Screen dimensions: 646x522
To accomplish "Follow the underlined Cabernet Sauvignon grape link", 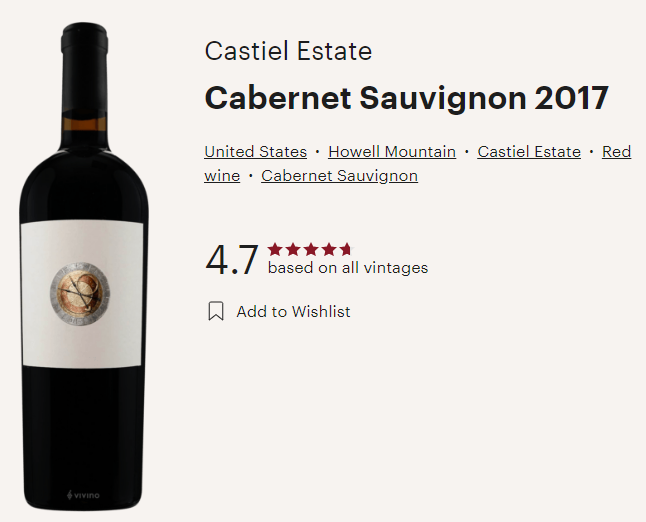I will point(339,176).
